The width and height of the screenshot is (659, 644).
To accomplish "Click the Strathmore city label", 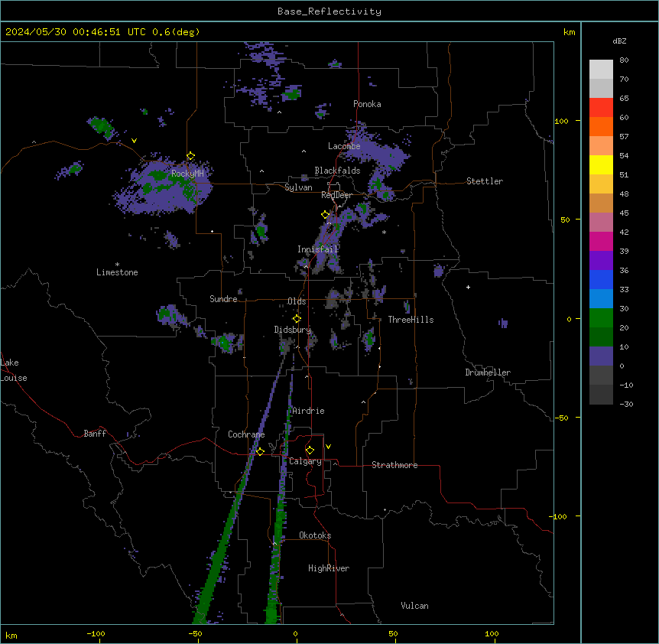I will point(394,465).
